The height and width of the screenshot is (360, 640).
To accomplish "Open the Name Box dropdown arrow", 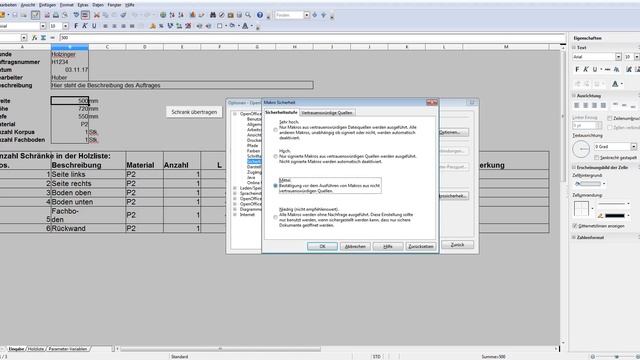I will 24,38.
